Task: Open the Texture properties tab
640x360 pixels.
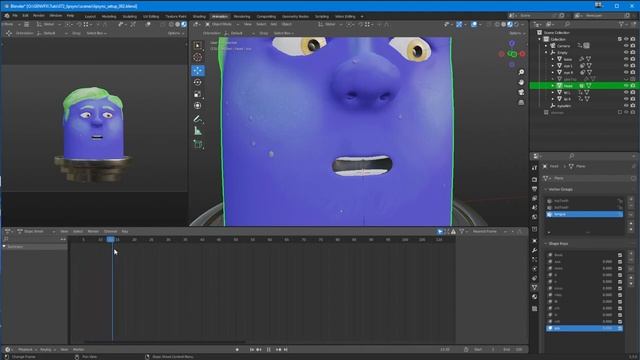Action: (535, 309)
